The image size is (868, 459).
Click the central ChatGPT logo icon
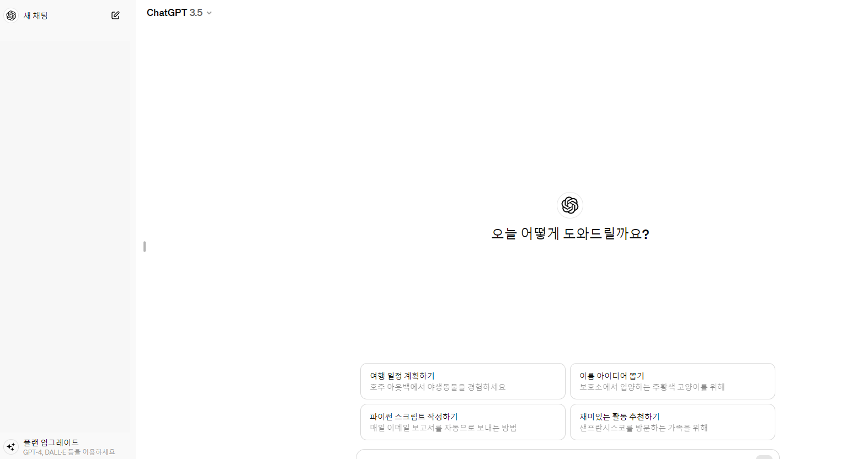(x=570, y=205)
